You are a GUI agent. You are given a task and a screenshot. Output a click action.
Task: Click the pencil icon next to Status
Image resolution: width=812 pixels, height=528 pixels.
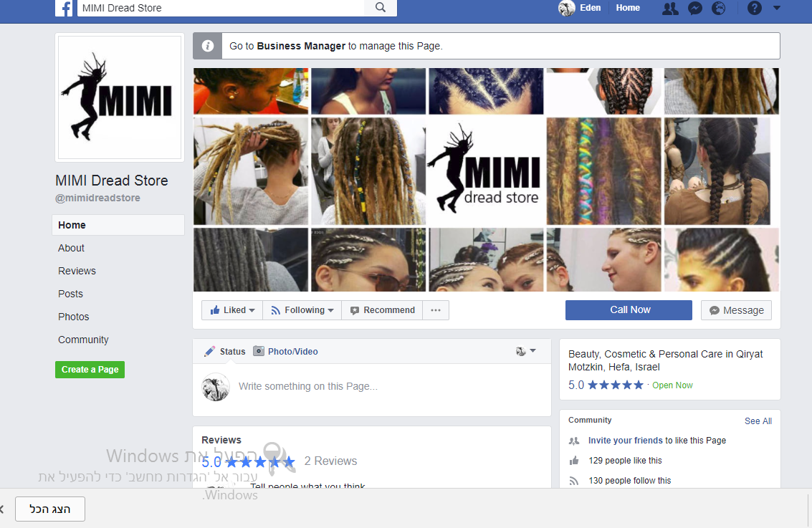210,352
